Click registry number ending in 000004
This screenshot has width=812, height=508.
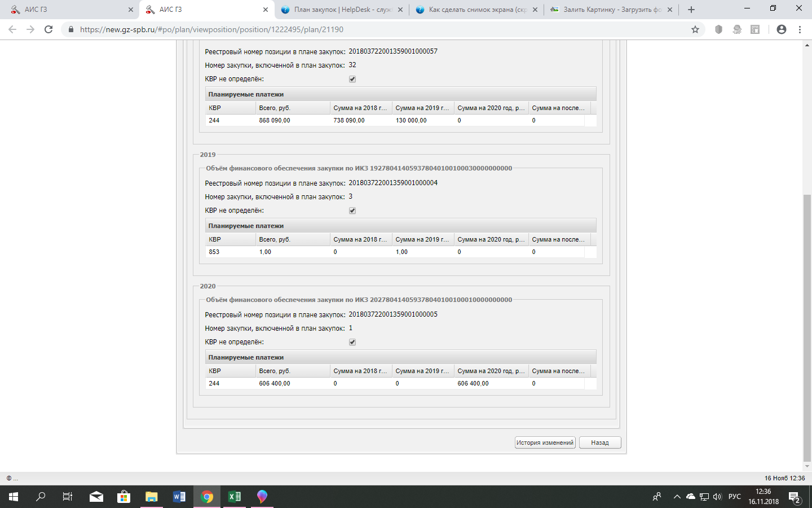tap(393, 183)
